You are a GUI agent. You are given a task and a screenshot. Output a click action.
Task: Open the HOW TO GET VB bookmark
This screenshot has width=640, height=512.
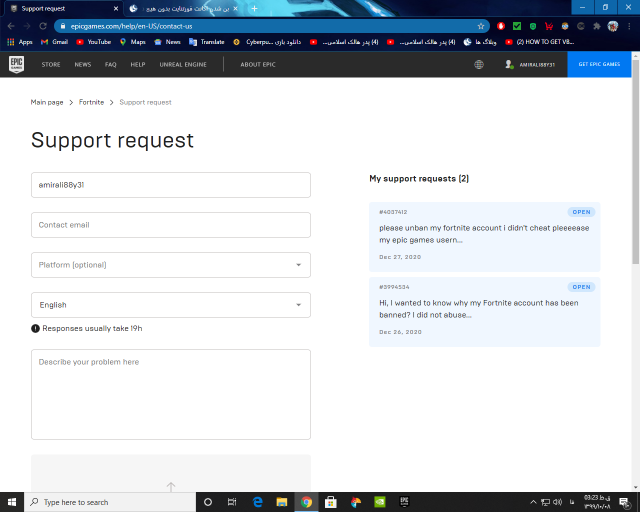pos(540,42)
